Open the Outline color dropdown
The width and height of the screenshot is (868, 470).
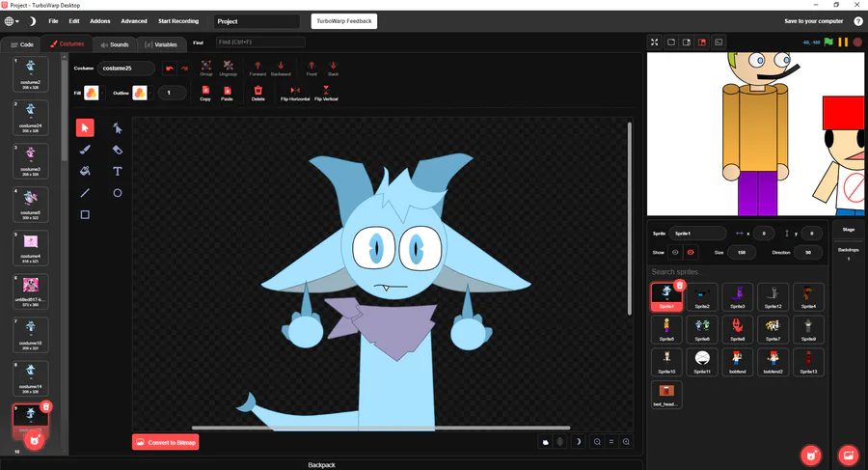click(x=150, y=93)
